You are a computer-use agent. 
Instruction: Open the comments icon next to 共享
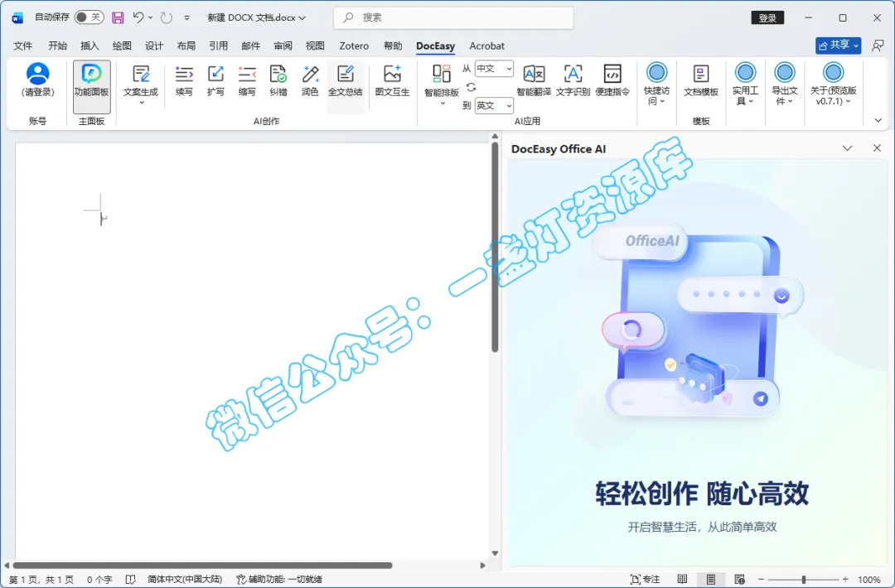pos(878,46)
